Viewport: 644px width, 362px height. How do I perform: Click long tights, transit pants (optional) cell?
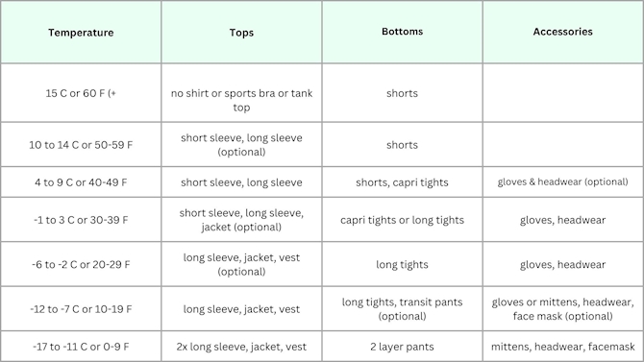point(402,308)
